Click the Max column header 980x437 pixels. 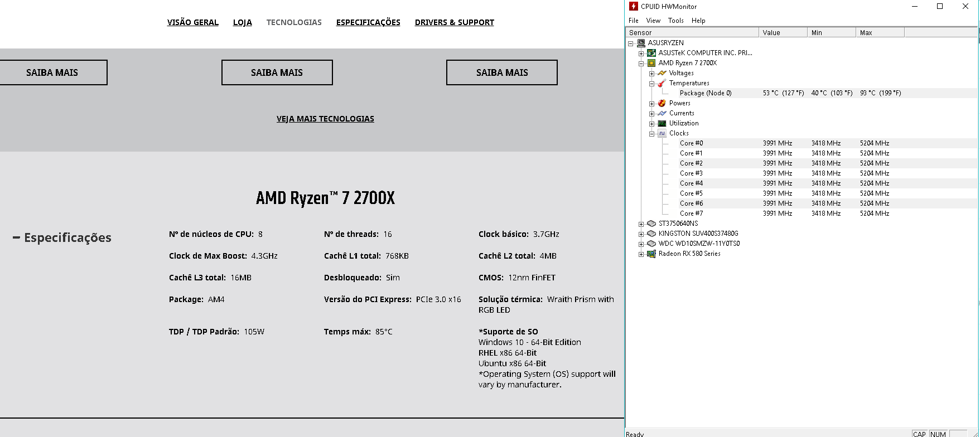pyautogui.click(x=880, y=33)
